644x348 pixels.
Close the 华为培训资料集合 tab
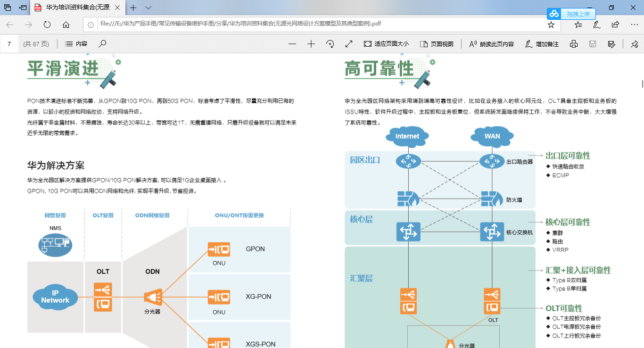pyautogui.click(x=118, y=8)
